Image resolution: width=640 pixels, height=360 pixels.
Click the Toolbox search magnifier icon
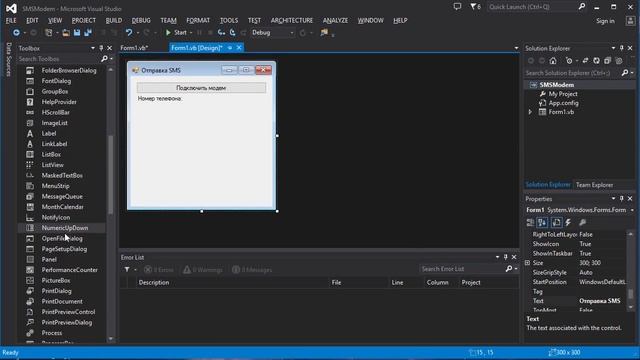tap(104, 59)
